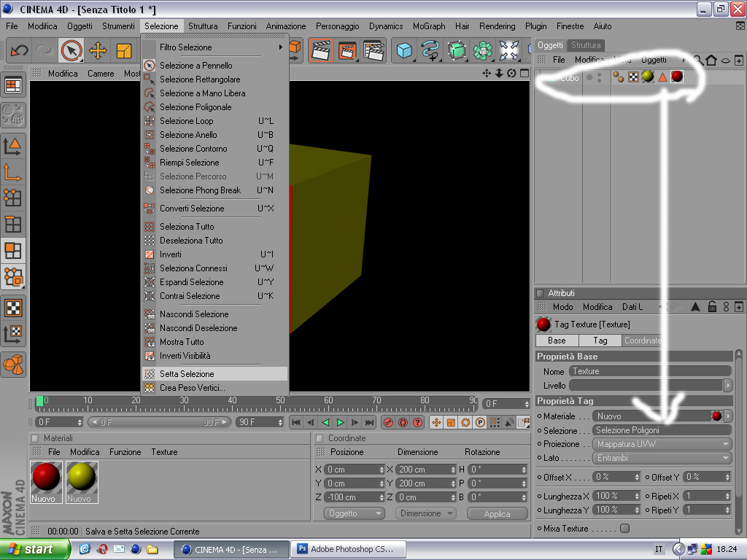Toggle the Coordinate panel checkbox
Image resolution: width=747 pixels, height=560 pixels.
pyautogui.click(x=320, y=438)
